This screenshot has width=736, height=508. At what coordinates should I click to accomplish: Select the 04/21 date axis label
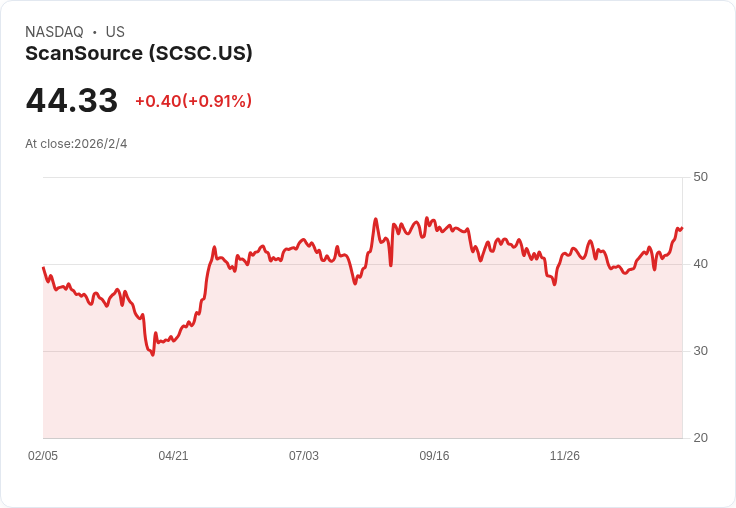point(173,456)
